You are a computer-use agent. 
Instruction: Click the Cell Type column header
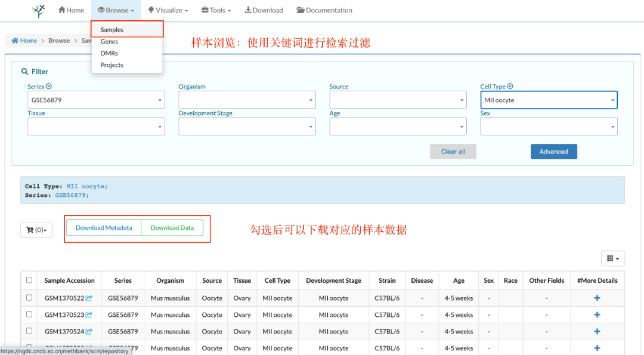coord(277,280)
